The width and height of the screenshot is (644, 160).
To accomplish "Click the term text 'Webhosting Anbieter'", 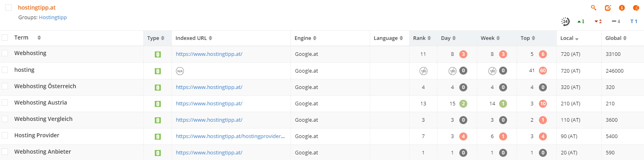I will click(43, 152).
